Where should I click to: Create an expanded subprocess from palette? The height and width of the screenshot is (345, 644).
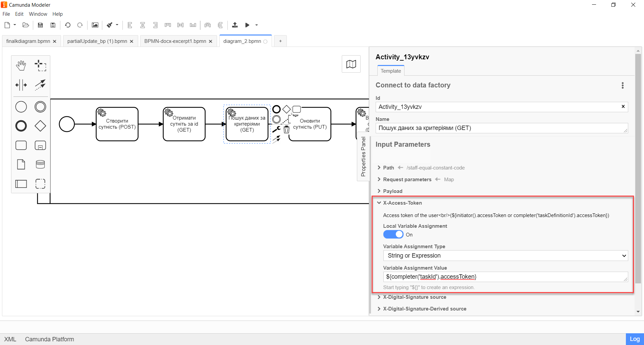40,145
